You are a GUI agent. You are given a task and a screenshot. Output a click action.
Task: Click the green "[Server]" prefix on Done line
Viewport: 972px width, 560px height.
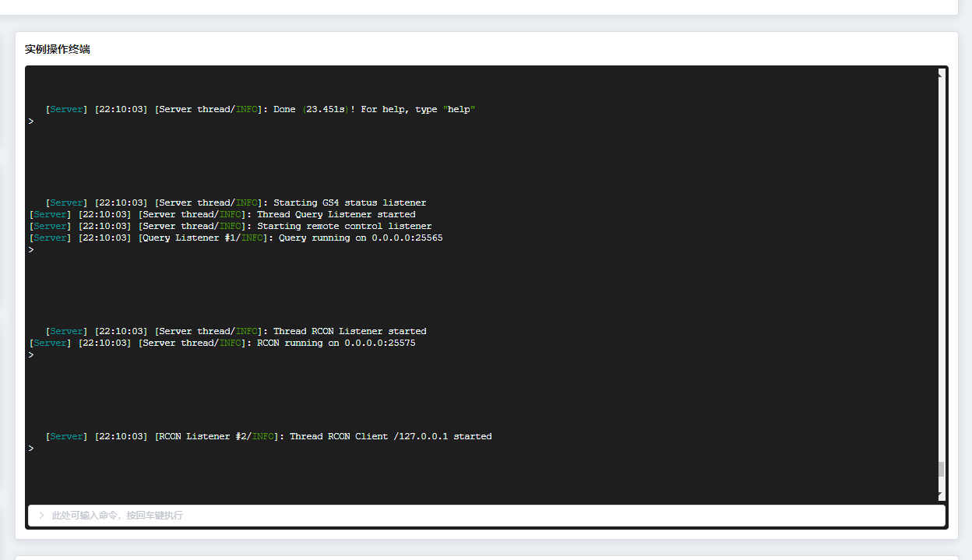tap(65, 109)
